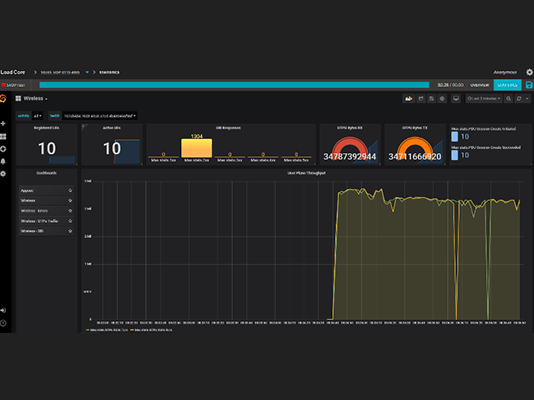Expand the cyan breadcrumb dropdown arrow
This screenshot has width=534, height=400.
(87, 72)
